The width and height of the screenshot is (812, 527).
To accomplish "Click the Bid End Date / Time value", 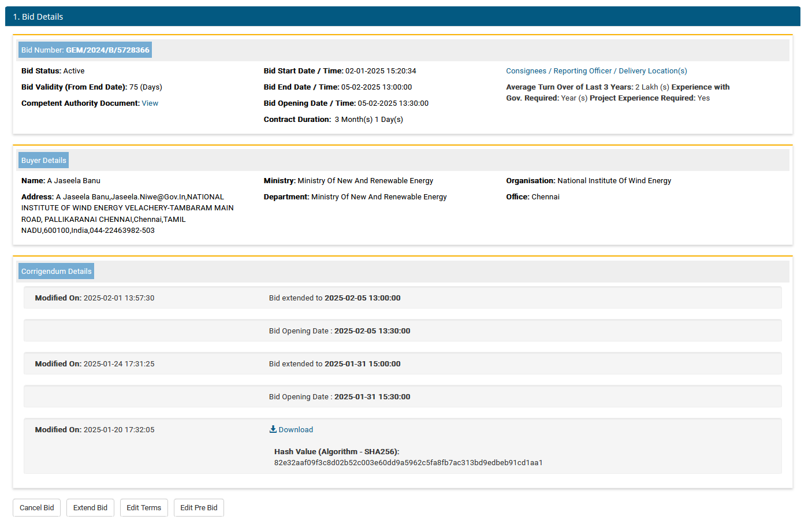I will click(377, 87).
